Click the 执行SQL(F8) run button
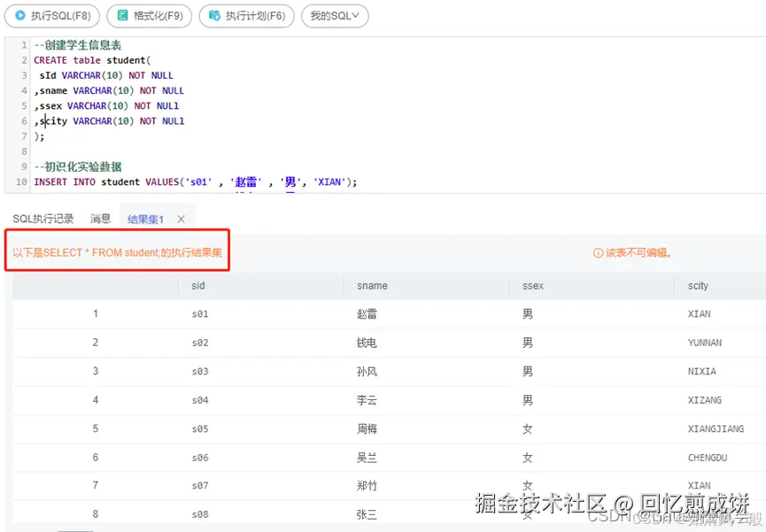This screenshot has width=766, height=532. [x=51, y=16]
